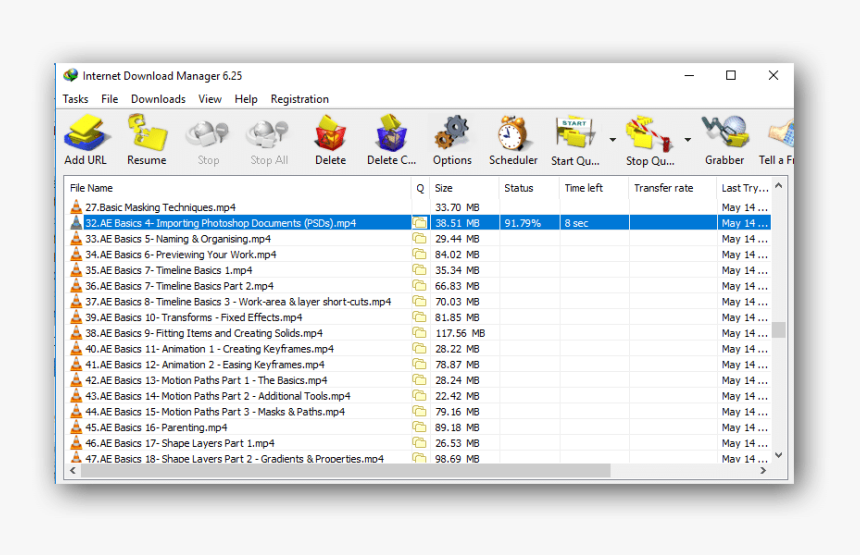This screenshot has height=555, width=860.
Task: Click the horizontal scroll right arrow
Action: coord(763,471)
